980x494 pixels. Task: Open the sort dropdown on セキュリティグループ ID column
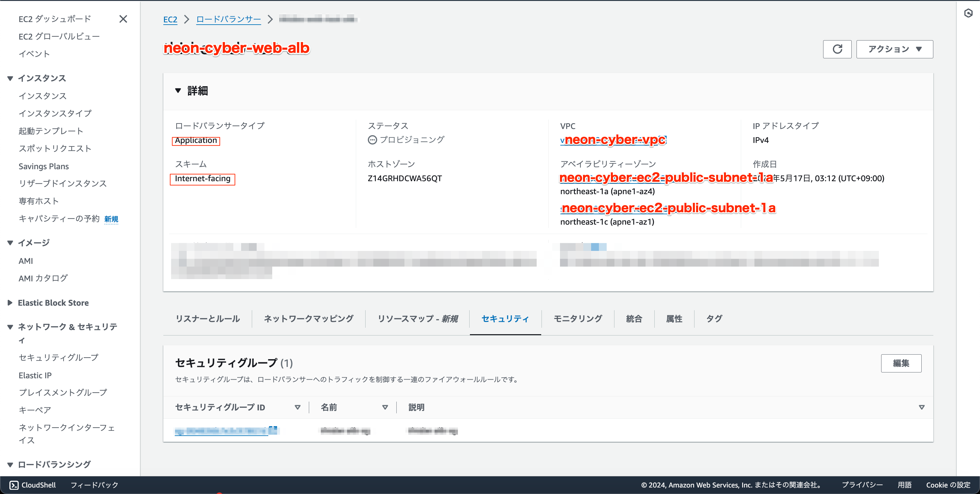click(x=298, y=407)
